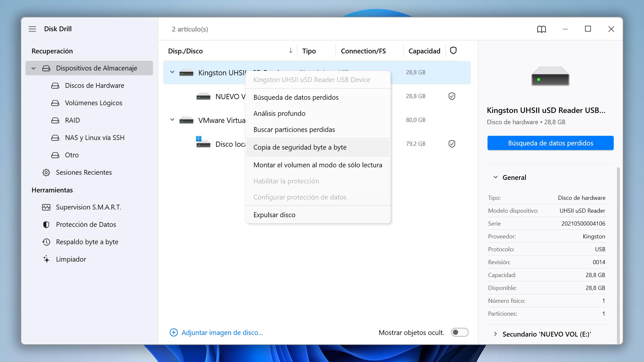Screen dimensions: 644x362
Task: Click the Supervision S.M.A.R.T. monitor icon
Action: pyautogui.click(x=46, y=207)
